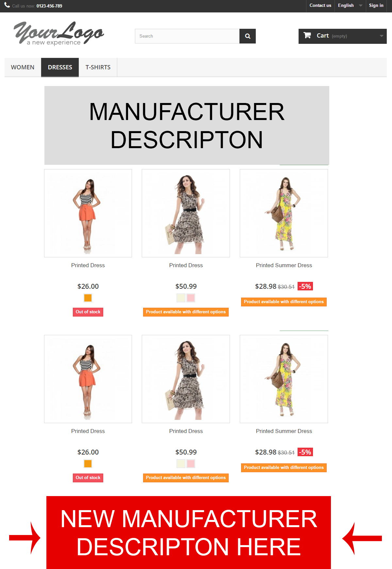
Task: Open first row striped top dress thumbnail
Action: pyautogui.click(x=88, y=213)
